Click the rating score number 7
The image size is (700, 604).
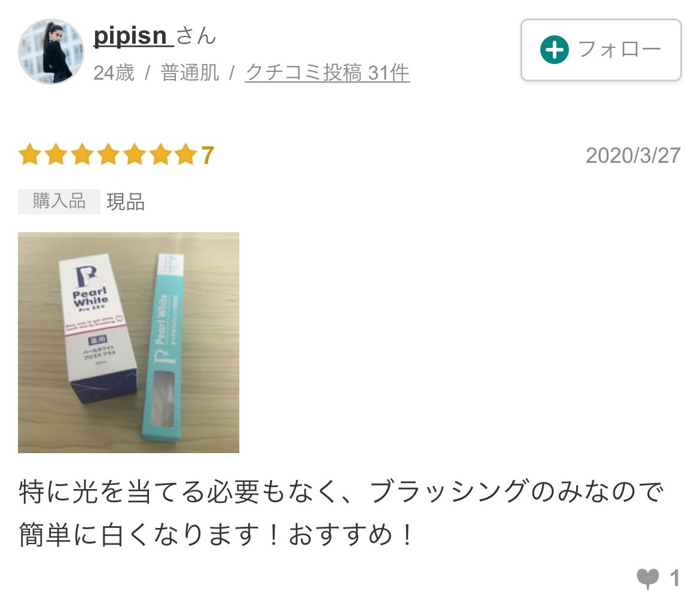pyautogui.click(x=208, y=156)
